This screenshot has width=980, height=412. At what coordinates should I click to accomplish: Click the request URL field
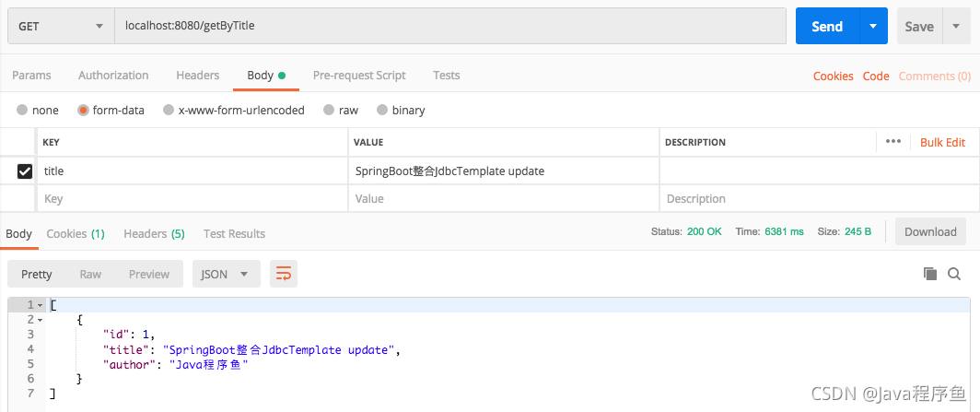point(450,26)
